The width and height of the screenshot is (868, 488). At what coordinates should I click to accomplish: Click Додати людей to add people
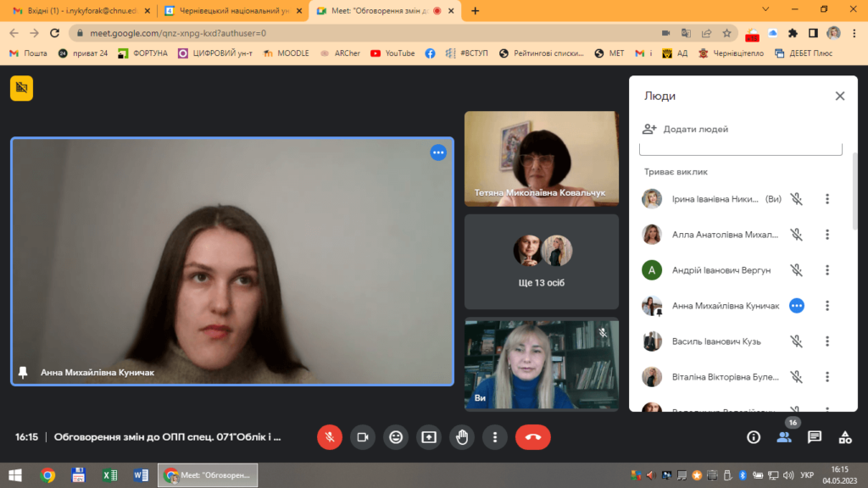(x=685, y=129)
